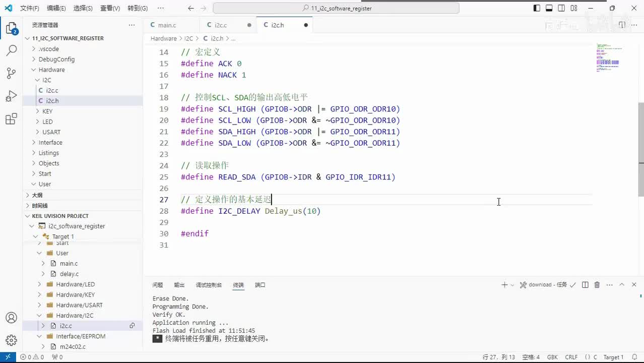Open terminal panel more actions menu

click(609, 285)
